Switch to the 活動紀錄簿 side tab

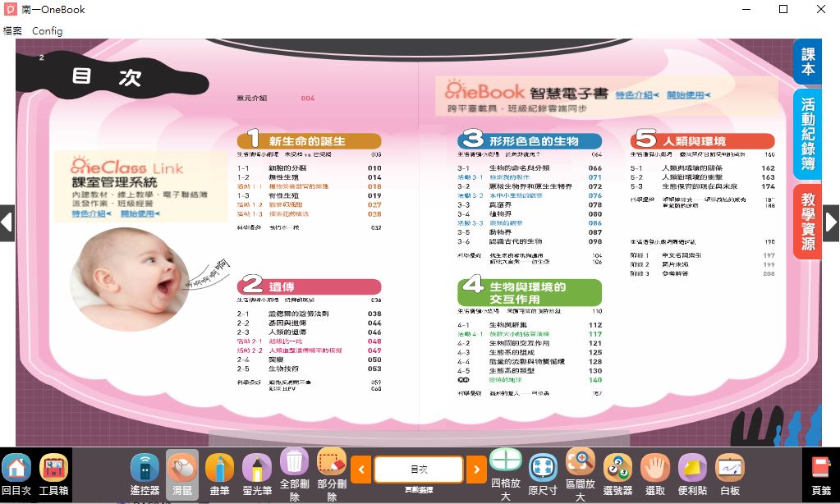[x=808, y=134]
